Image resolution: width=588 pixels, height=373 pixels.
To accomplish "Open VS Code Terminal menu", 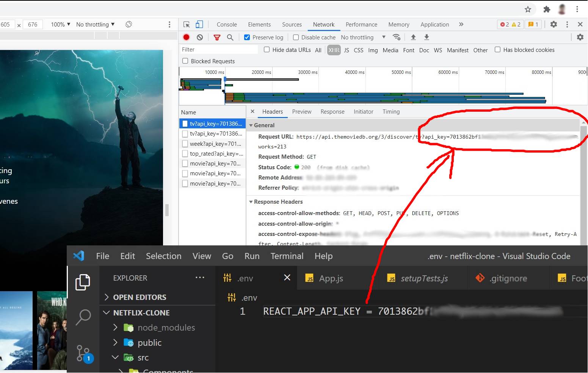I will [x=287, y=256].
